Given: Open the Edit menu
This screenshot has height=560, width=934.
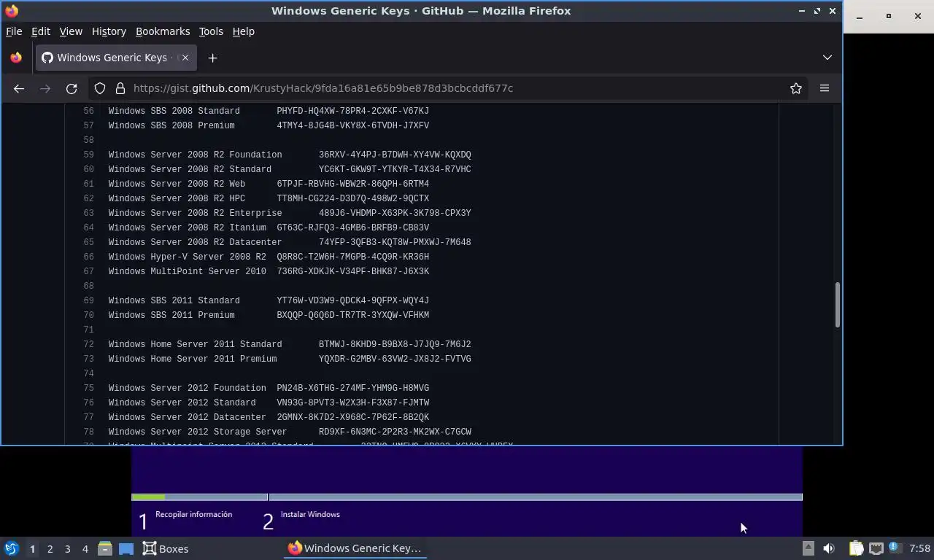Looking at the screenshot, I should pyautogui.click(x=41, y=31).
